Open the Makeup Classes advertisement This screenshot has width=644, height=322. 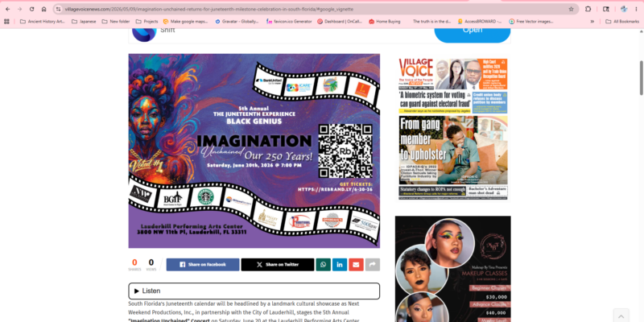coord(453,269)
